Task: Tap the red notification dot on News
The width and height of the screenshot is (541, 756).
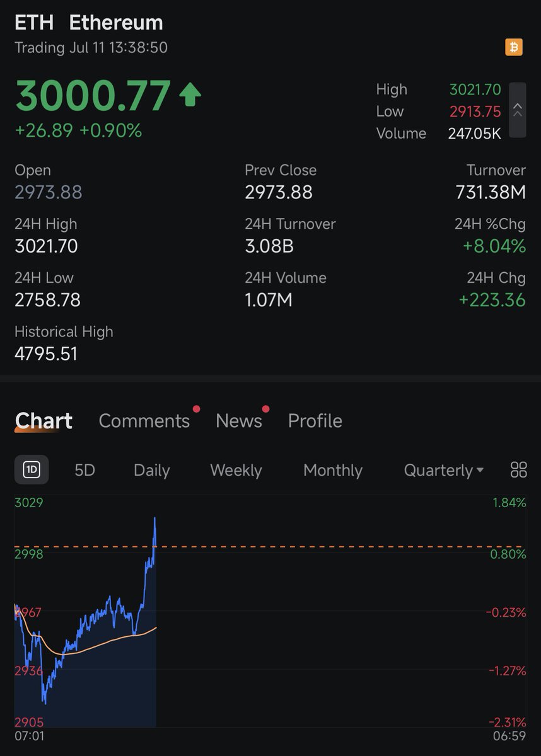Action: 265,409
